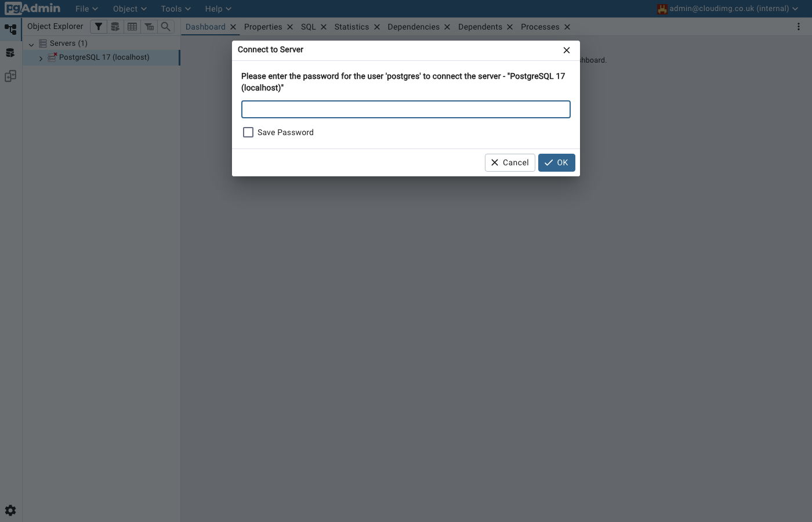This screenshot has height=522, width=812.
Task: Expand the PostgreSQL 17 (localhost) server
Action: coord(41,58)
